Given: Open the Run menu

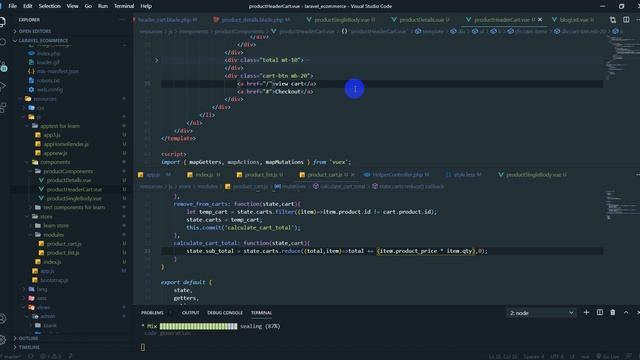Looking at the screenshot, I should coord(103,6).
